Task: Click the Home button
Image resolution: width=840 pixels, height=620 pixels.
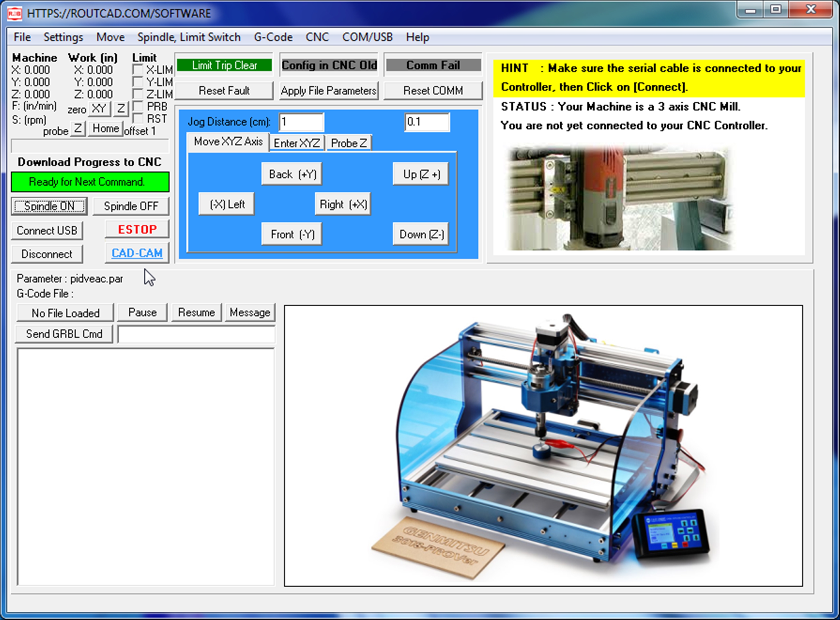Action: coord(106,129)
